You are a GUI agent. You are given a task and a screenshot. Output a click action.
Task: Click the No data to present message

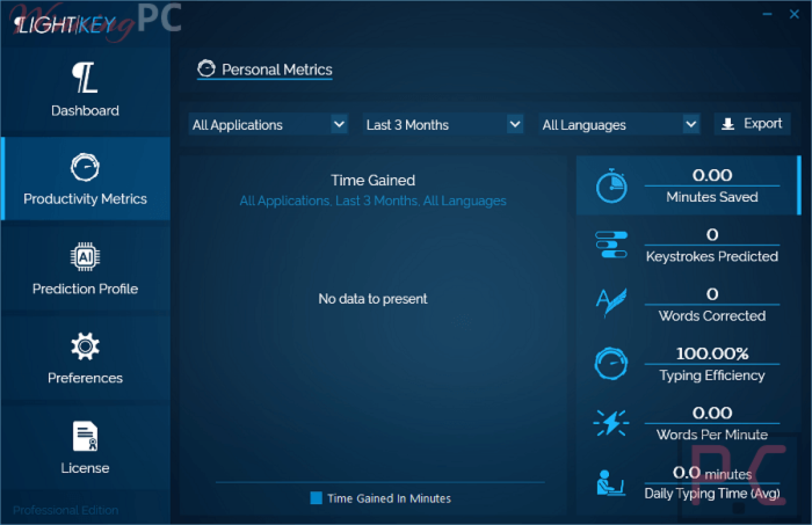click(373, 299)
